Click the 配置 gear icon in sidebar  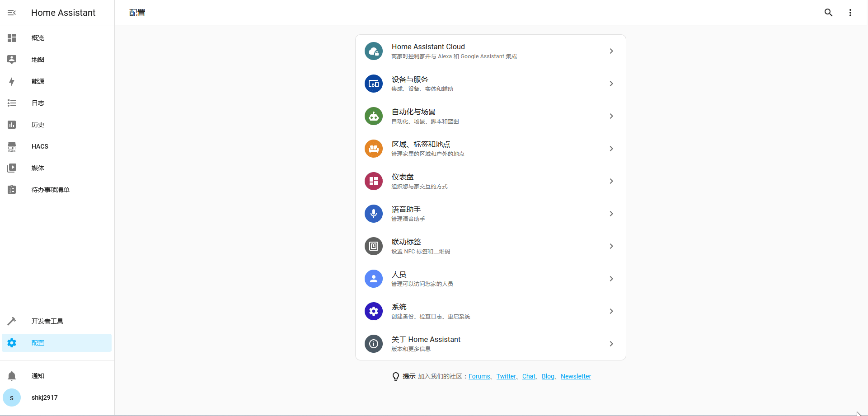[x=12, y=343]
